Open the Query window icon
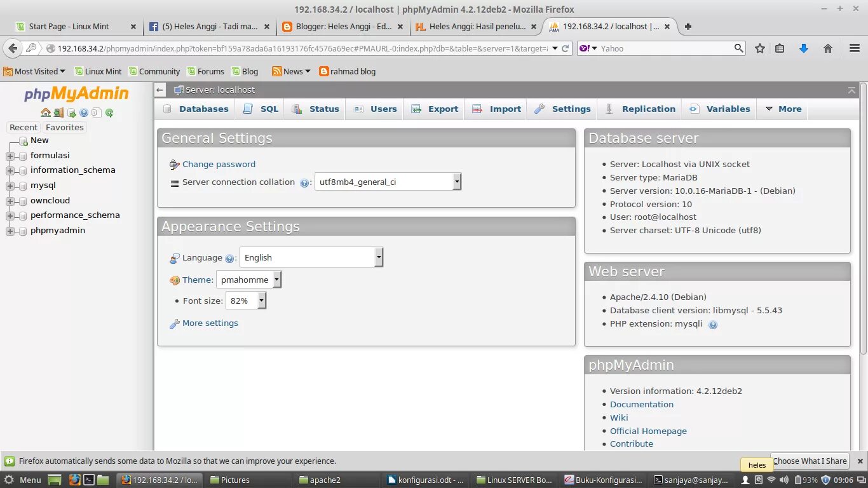This screenshot has width=868, height=488. [72, 113]
